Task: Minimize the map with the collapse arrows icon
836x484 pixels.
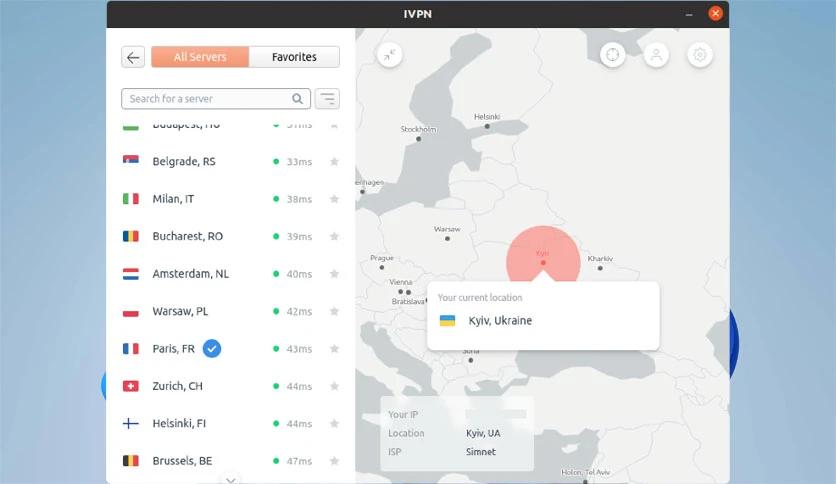Action: click(x=390, y=54)
